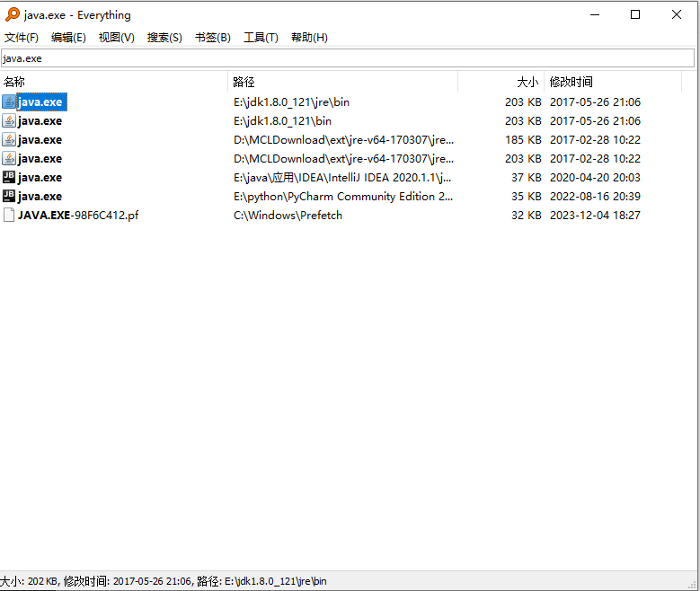
Task: Click the 37 KB size cell
Action: pyautogui.click(x=527, y=177)
